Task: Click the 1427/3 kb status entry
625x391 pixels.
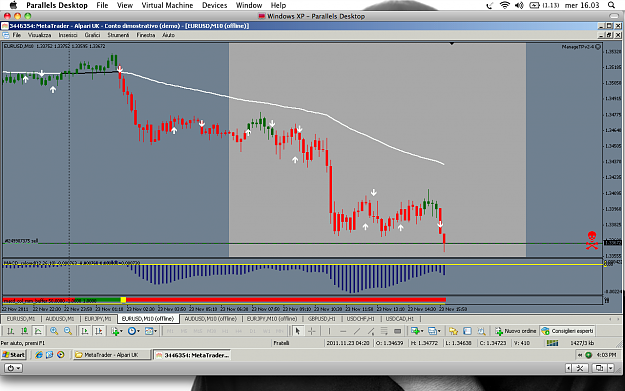Action: (582, 343)
